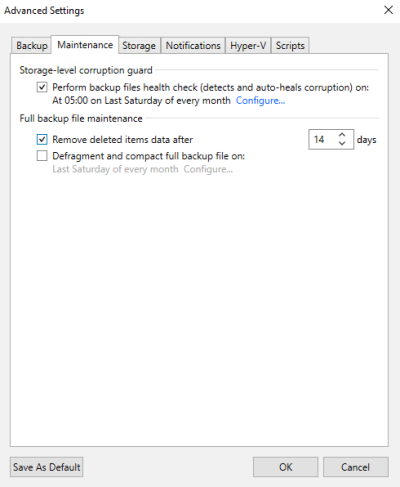
Task: Click into the 14 days input field
Action: (323, 139)
